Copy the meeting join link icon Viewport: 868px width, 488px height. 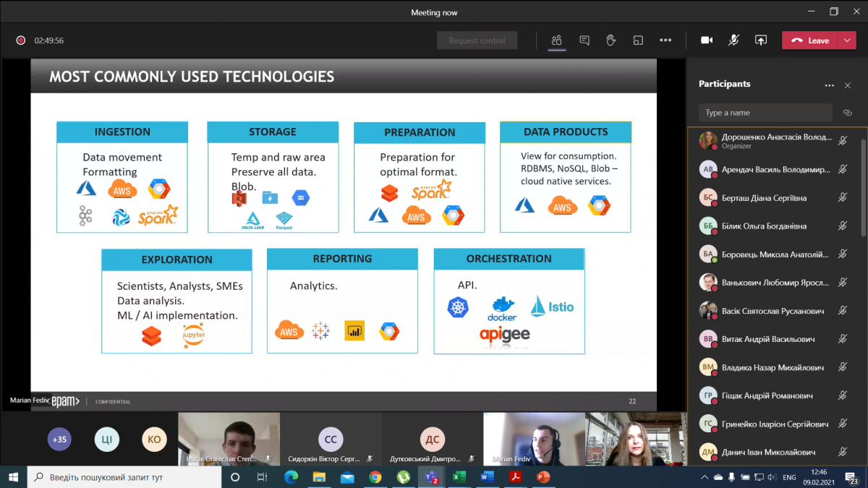click(847, 113)
